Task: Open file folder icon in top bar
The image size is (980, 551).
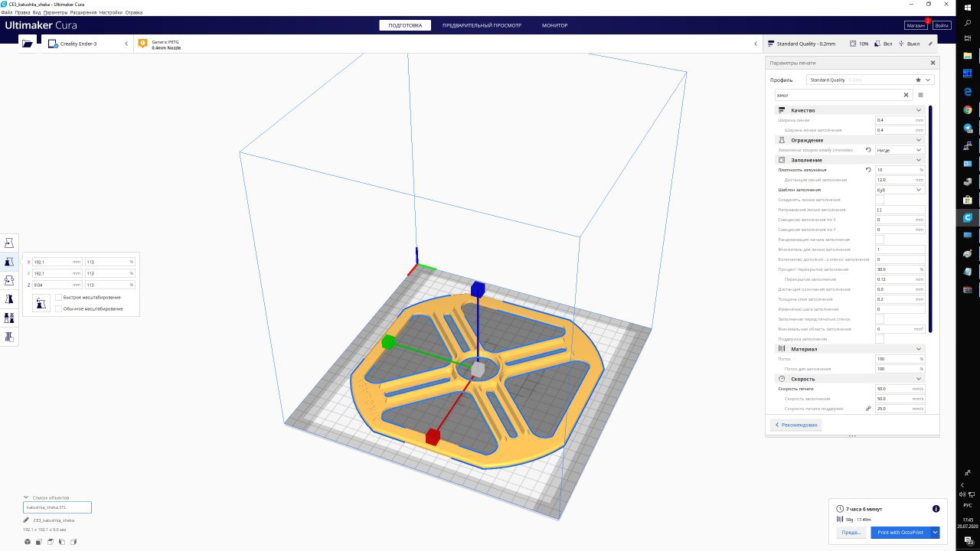Action: point(28,44)
